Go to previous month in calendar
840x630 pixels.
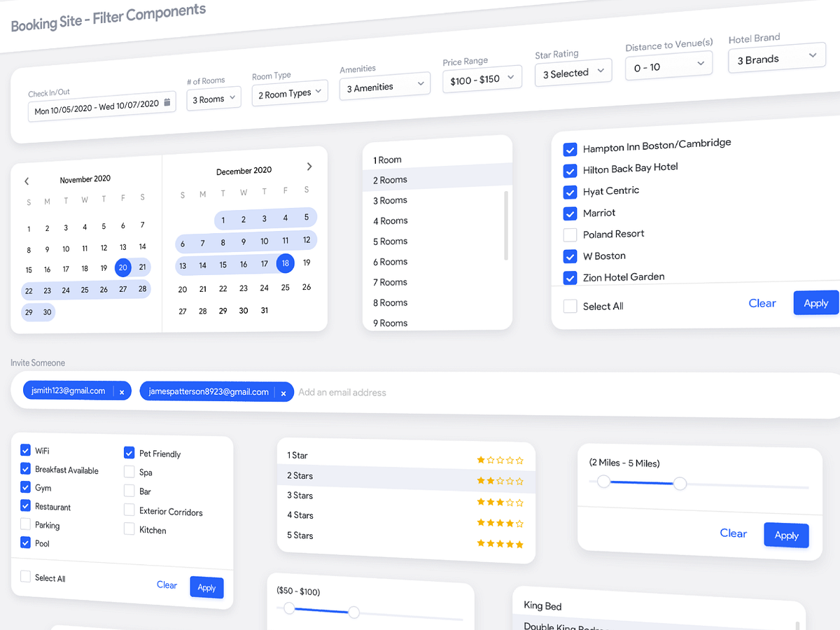[x=27, y=181]
